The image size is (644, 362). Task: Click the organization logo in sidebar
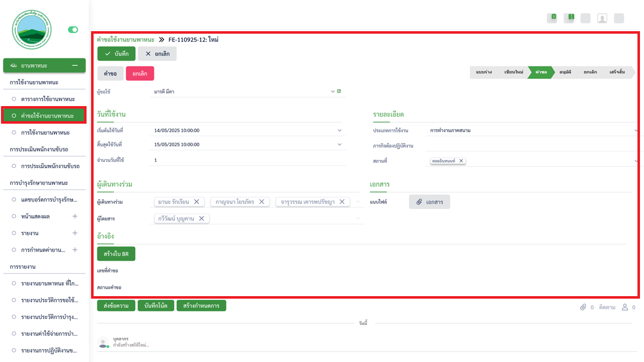32,30
